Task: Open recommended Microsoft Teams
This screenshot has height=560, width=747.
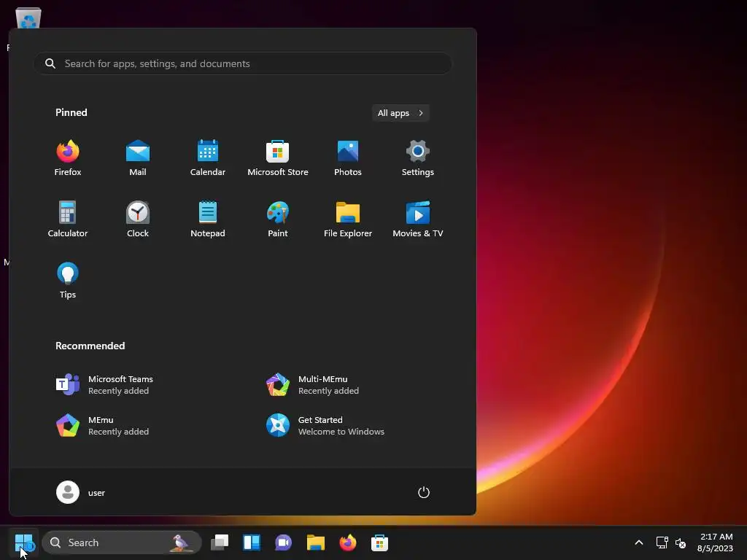Action: (104, 385)
